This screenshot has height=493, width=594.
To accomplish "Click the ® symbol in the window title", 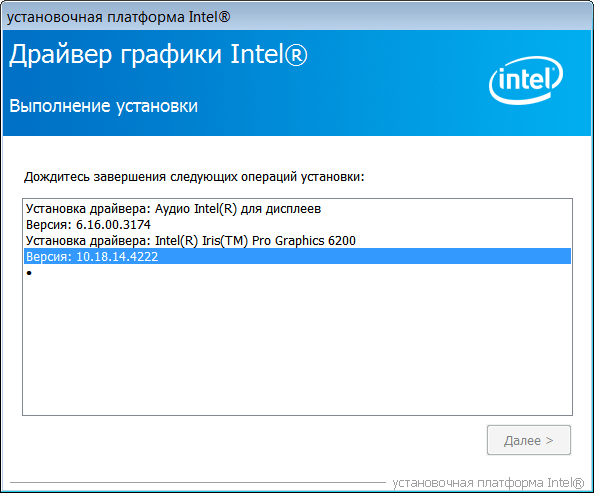I will coord(224,17).
